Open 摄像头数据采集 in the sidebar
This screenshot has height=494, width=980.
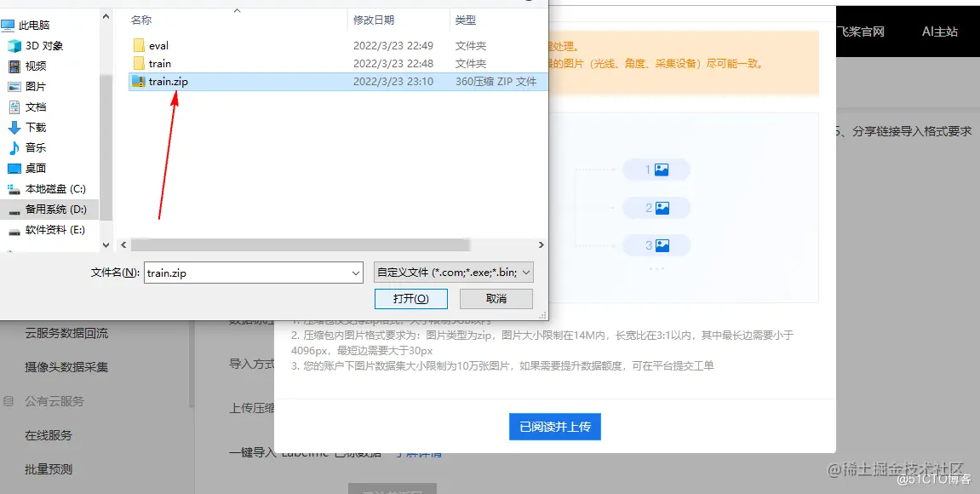66,367
